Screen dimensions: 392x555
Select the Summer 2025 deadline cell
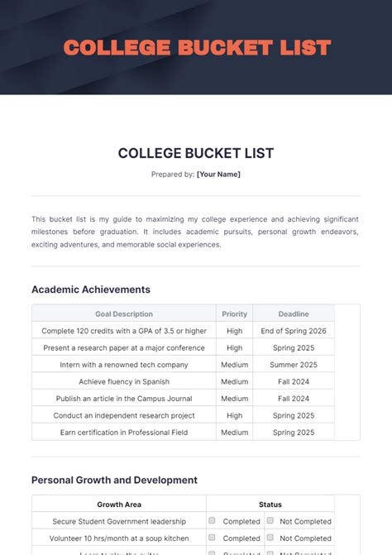(x=294, y=365)
